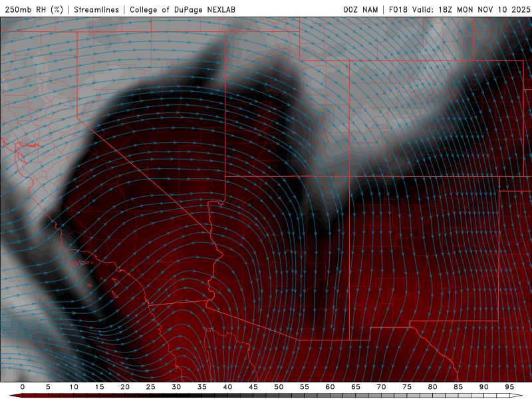Click the '45' label on the color scale
The image size is (532, 399).
tap(253, 387)
